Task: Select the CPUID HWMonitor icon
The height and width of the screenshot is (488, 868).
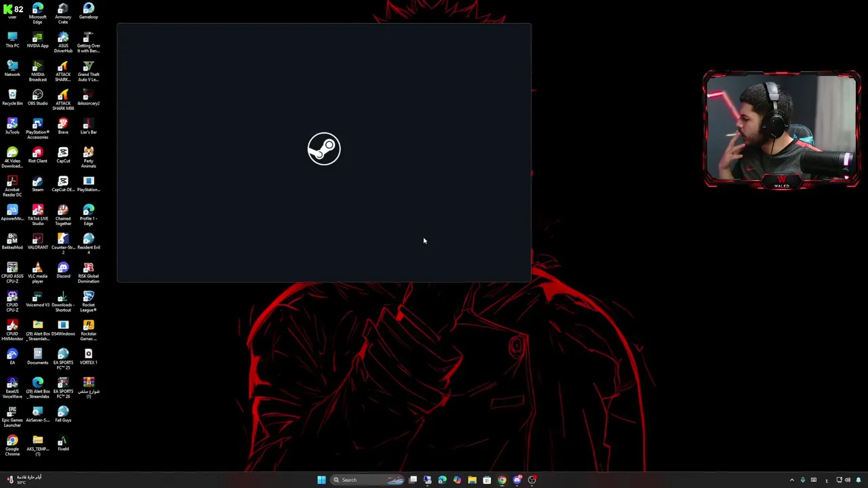Action: point(12,331)
